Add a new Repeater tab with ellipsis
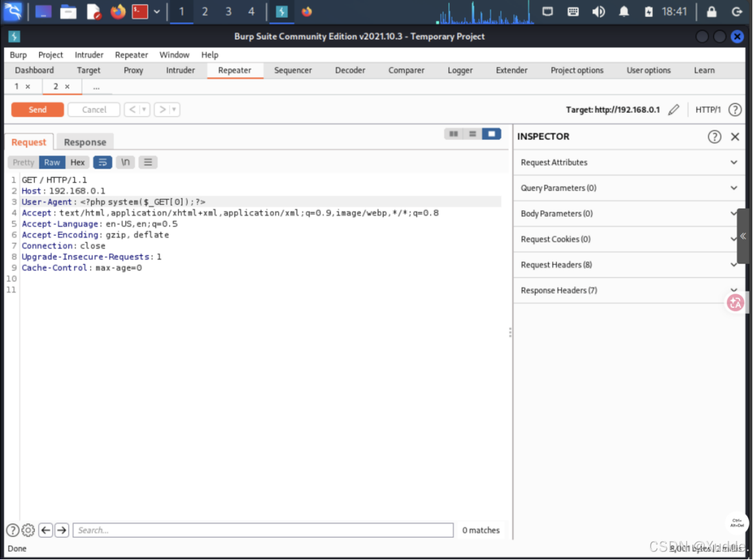 pos(96,87)
